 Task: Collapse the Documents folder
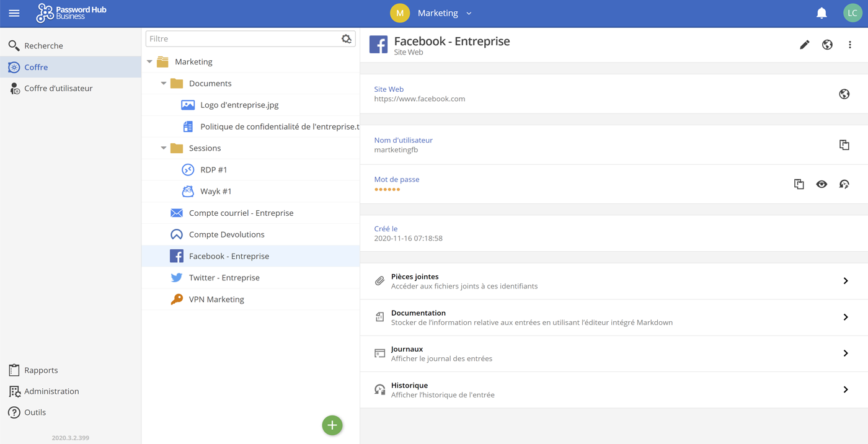point(164,83)
